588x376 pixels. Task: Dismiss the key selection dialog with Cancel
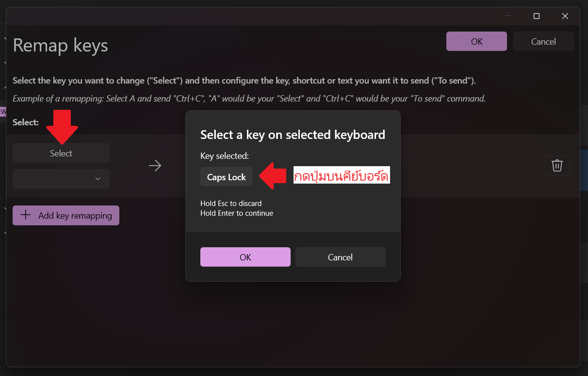(340, 257)
